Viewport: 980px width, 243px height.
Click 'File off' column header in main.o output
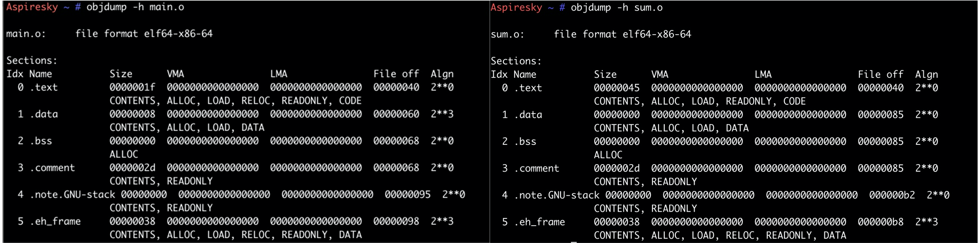coord(396,74)
